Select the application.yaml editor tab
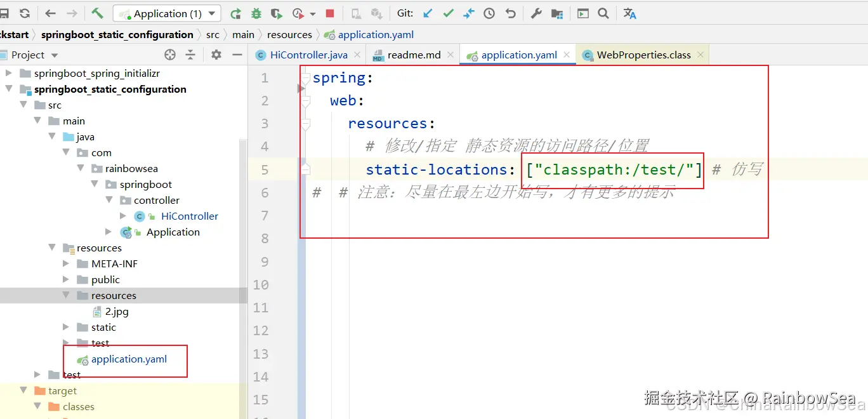 click(x=519, y=55)
